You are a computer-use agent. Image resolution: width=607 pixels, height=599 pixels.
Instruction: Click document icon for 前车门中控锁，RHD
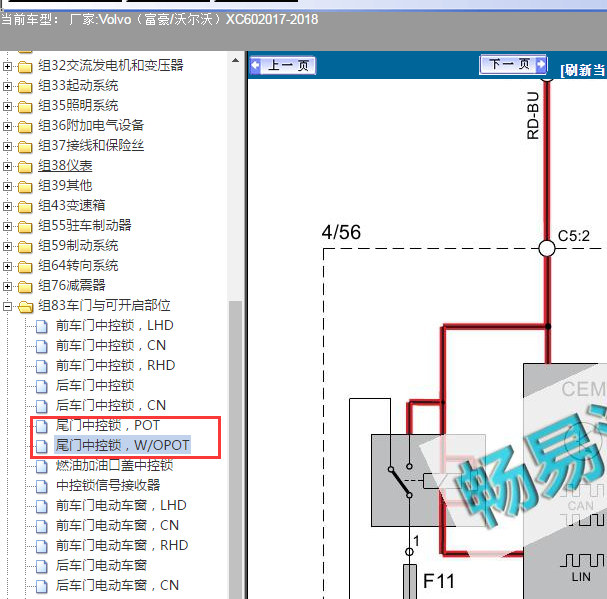[42, 366]
